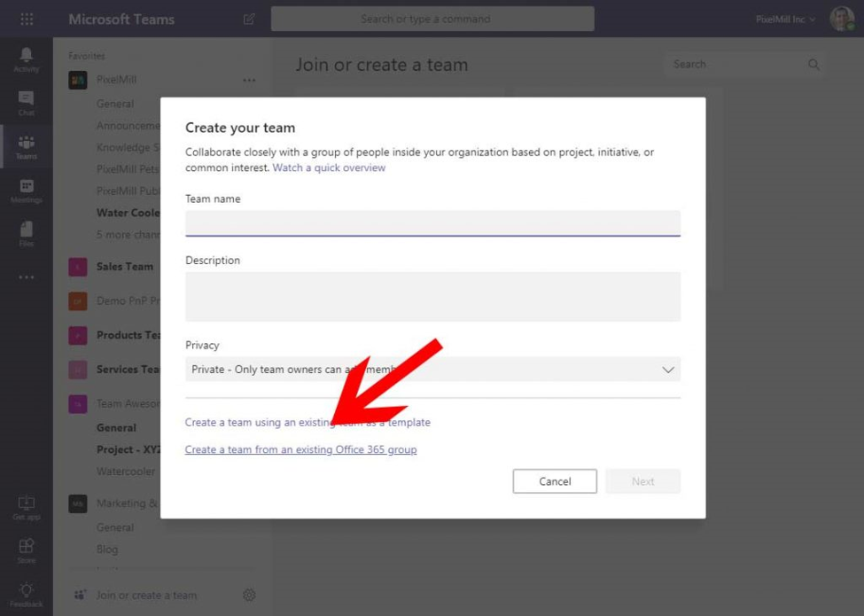The image size is (864, 616).
Task: Open manage teams gear icon
Action: pos(249,595)
